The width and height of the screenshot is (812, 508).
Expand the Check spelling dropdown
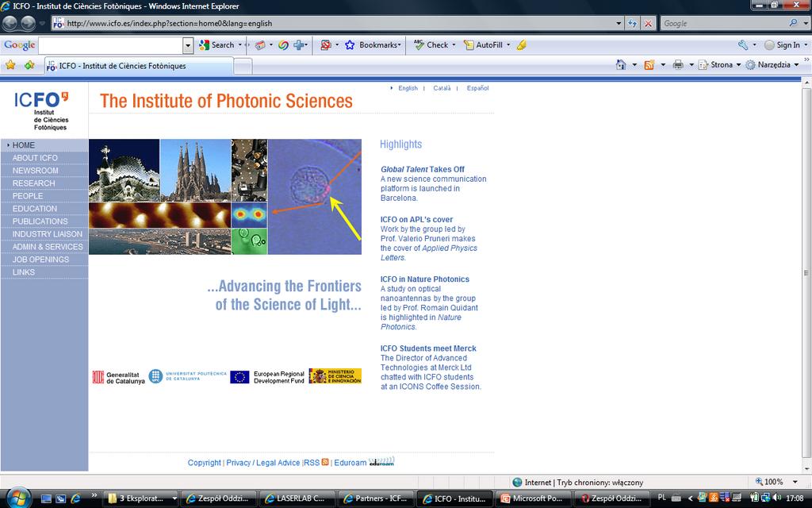[454, 45]
